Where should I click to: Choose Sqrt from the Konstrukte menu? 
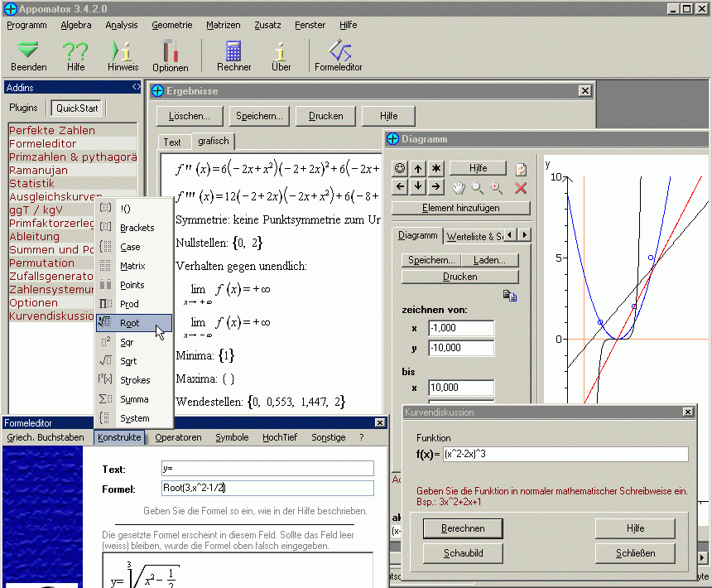[128, 361]
